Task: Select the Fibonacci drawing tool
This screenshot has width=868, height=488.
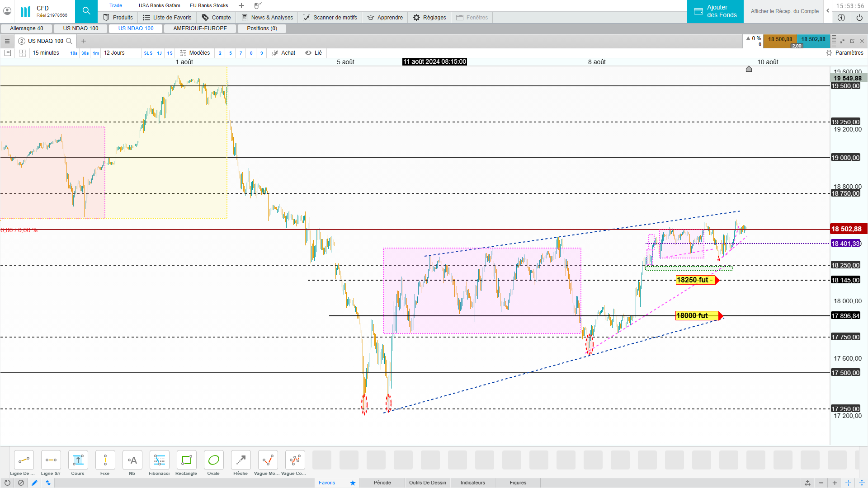Action: click(x=159, y=460)
